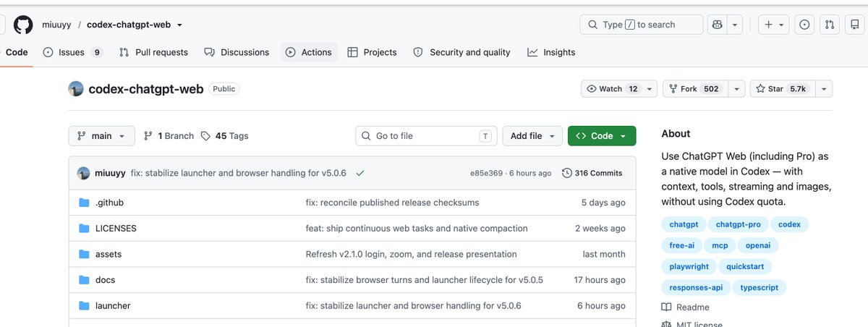The image size is (868, 327).
Task: Expand the Star lists dropdown arrow
Action: 823,89
